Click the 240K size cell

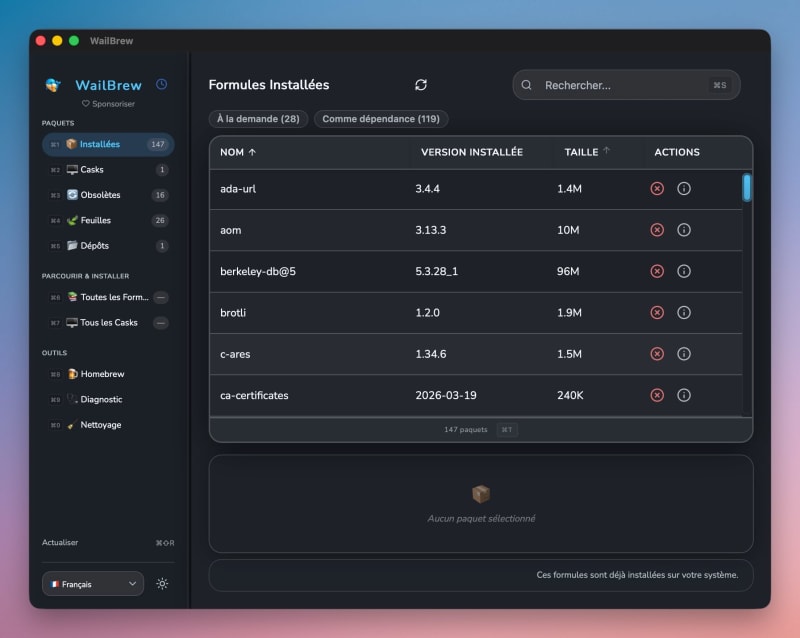point(570,396)
